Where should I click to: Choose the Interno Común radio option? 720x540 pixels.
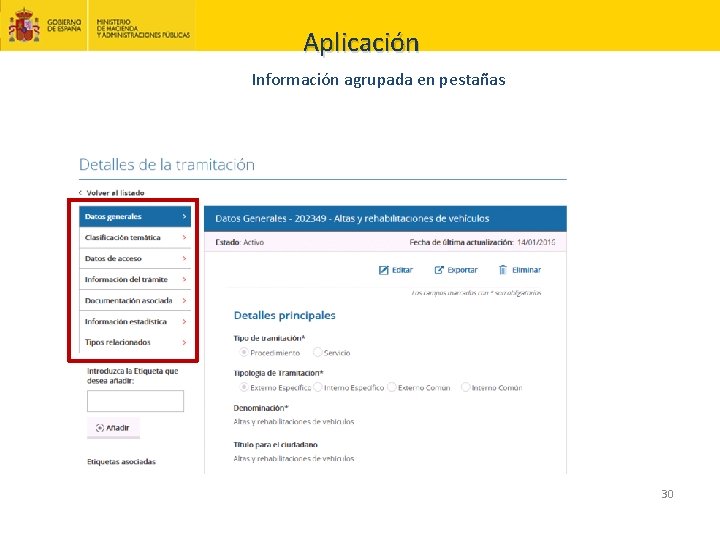click(466, 387)
